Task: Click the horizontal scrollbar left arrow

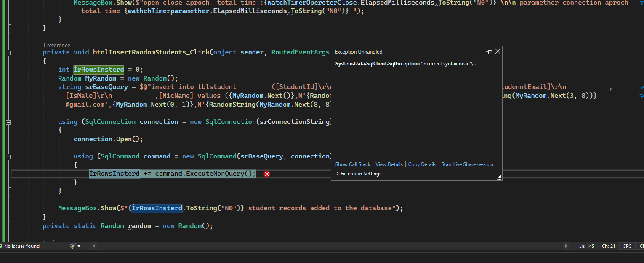Action: click(94, 246)
